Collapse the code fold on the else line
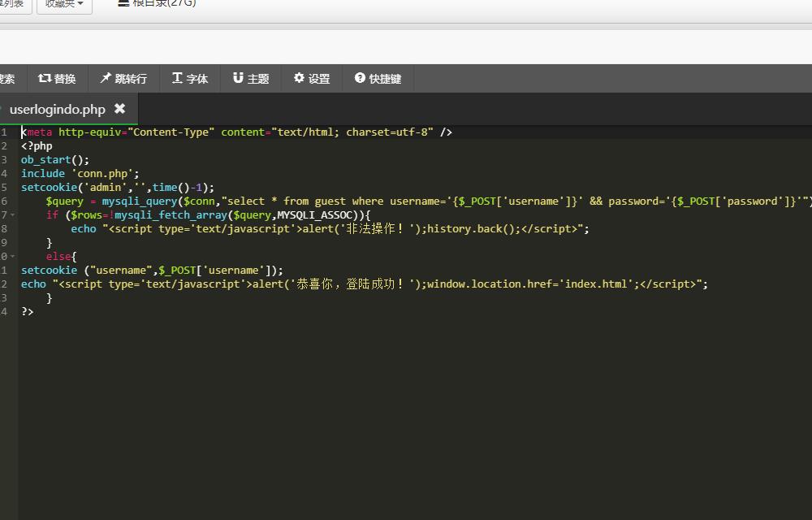The height and width of the screenshot is (520, 812). pyautogui.click(x=12, y=257)
